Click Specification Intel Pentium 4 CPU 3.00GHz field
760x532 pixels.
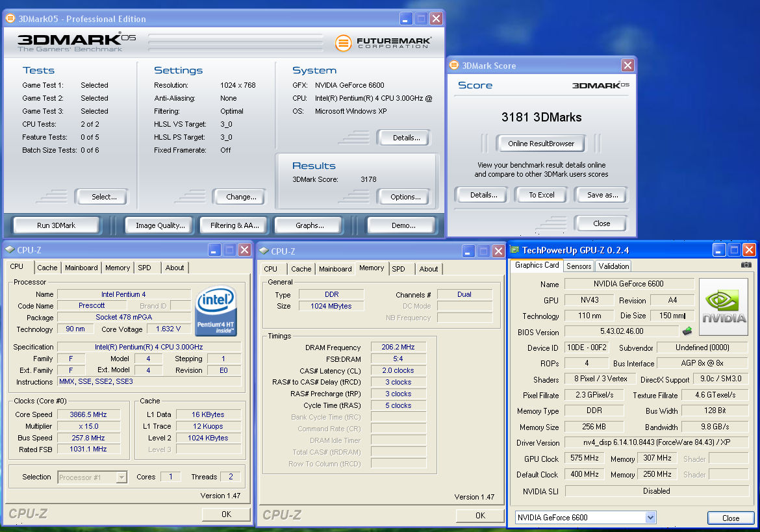[x=149, y=347]
